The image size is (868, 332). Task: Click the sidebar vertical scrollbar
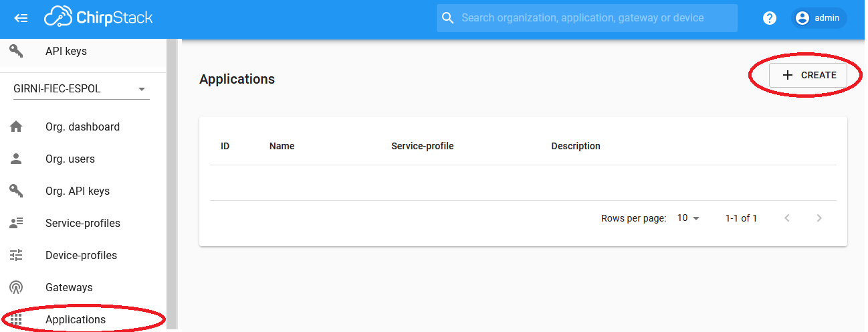(x=172, y=181)
